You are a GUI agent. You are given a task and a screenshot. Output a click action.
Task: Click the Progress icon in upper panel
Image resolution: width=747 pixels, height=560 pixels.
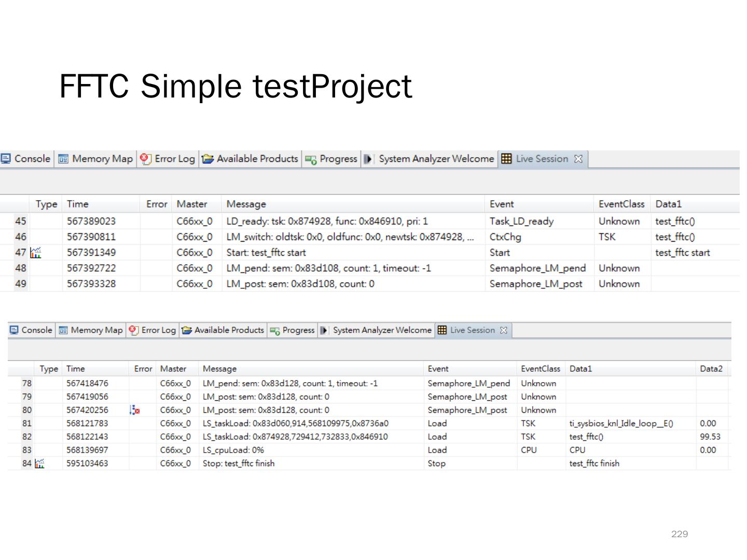[311, 159]
